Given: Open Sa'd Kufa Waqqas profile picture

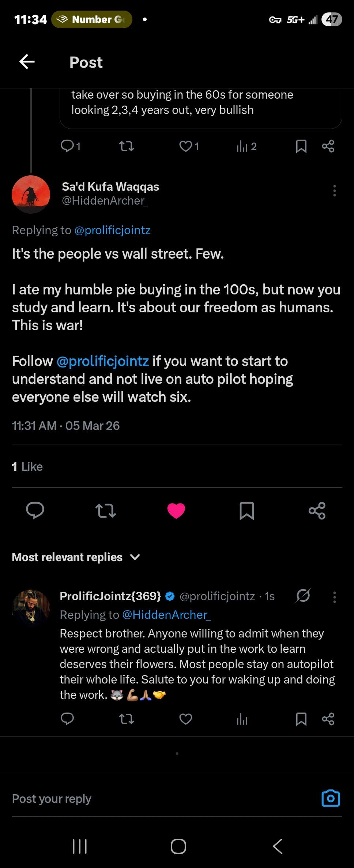Looking at the screenshot, I should 31,194.
